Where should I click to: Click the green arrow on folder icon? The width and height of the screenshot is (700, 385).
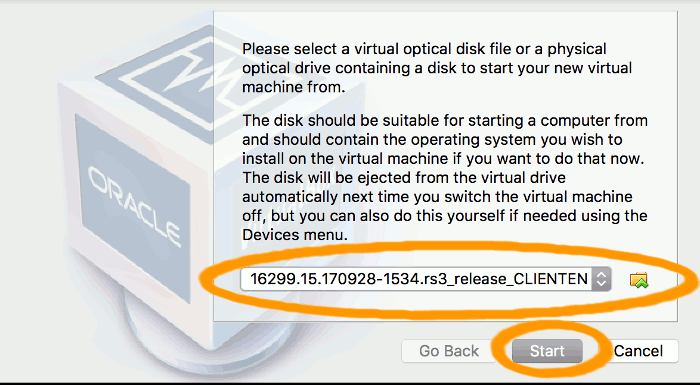tap(641, 283)
